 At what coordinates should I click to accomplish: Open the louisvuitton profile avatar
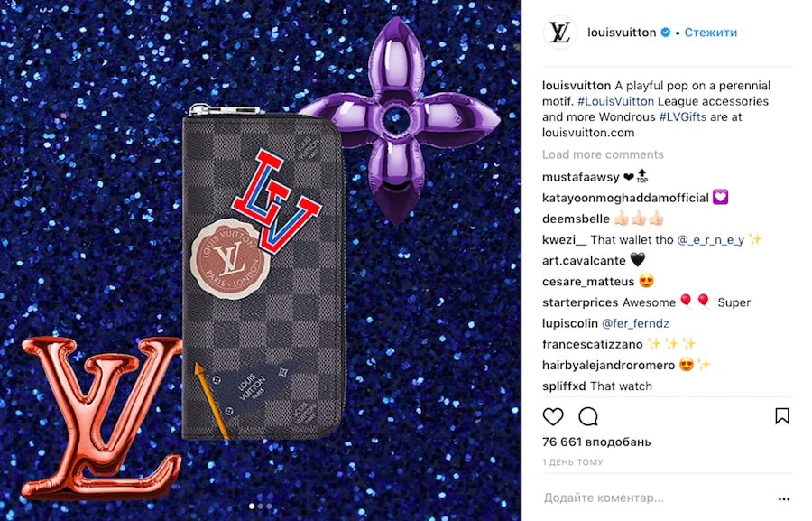[x=559, y=33]
